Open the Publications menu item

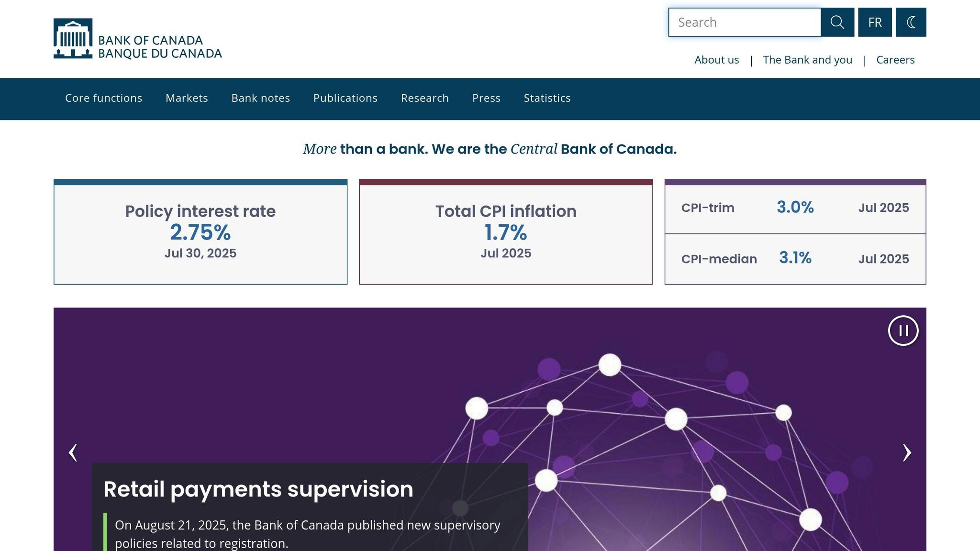[x=345, y=98]
